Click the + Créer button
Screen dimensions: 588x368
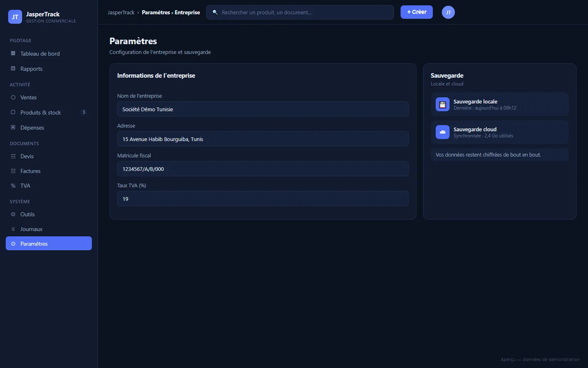[416, 12]
